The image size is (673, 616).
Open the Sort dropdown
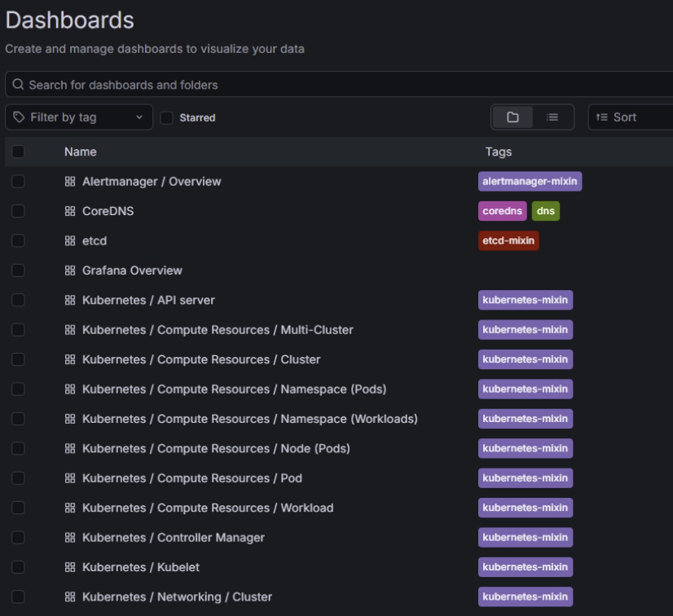point(629,117)
